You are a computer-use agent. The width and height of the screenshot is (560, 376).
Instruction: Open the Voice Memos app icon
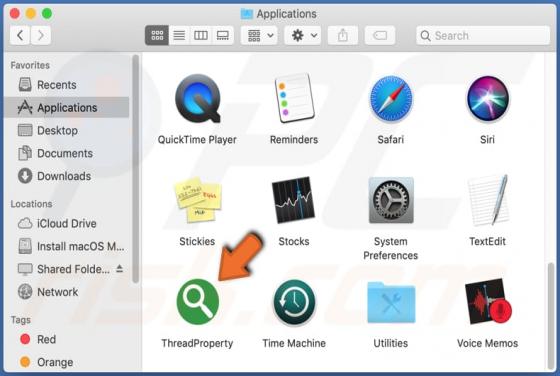click(x=488, y=302)
